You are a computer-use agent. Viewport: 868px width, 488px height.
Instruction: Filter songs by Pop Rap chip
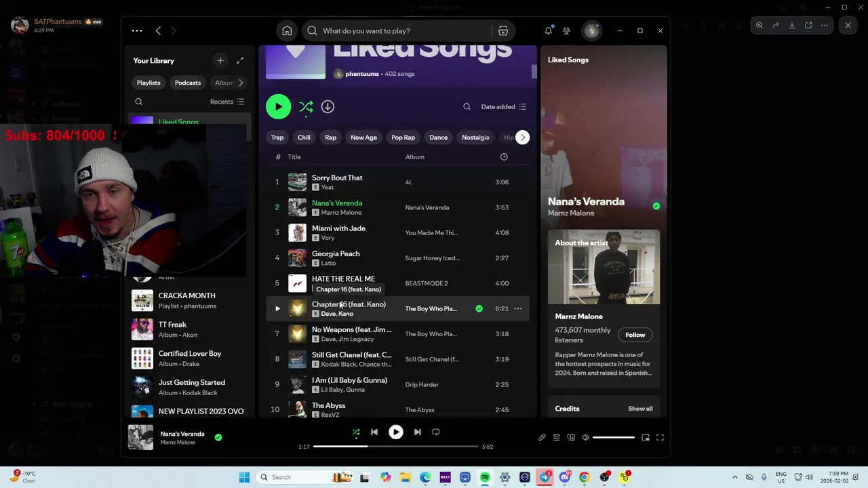[x=403, y=138]
